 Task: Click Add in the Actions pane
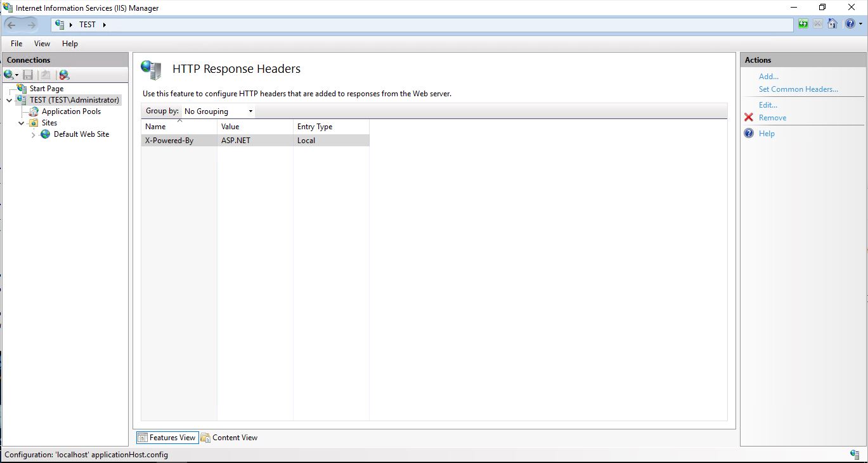point(768,76)
